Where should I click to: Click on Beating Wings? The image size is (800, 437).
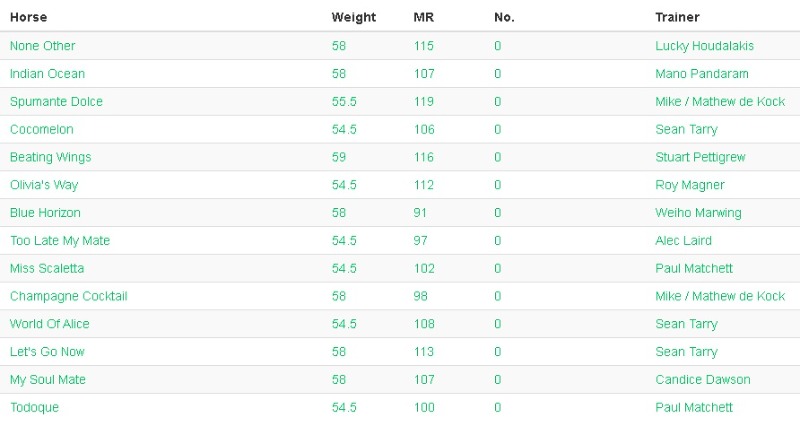50,158
